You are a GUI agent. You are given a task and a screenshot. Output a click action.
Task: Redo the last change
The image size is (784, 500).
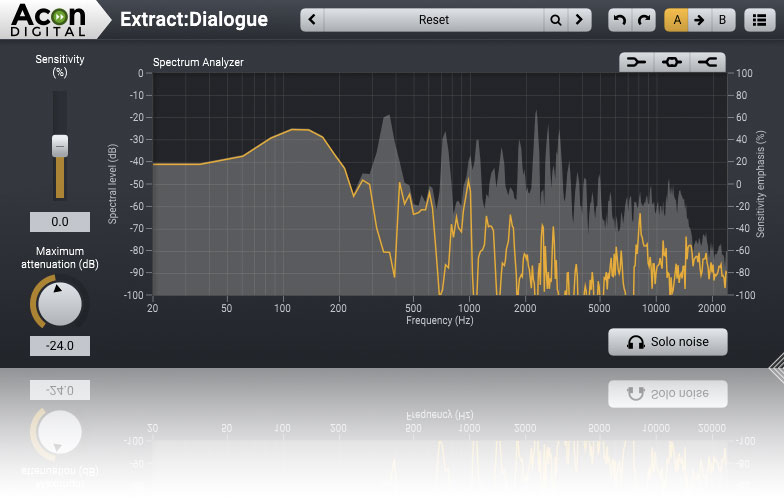pyautogui.click(x=644, y=20)
